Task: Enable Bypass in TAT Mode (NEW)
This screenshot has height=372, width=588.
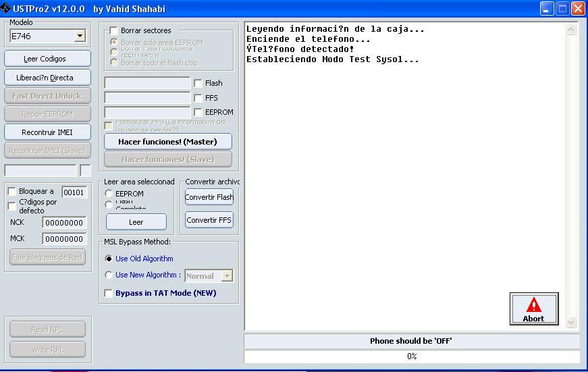Action: coord(109,293)
